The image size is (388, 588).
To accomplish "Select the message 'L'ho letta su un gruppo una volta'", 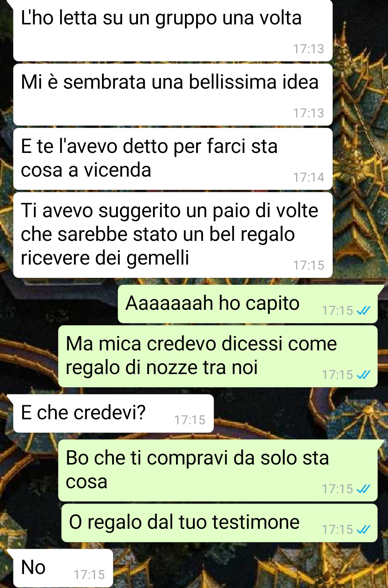I will click(x=173, y=31).
